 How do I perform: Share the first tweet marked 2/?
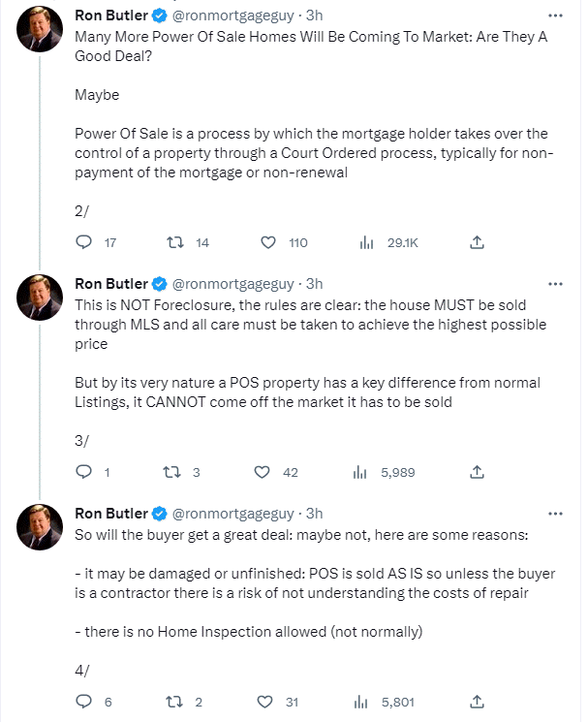pyautogui.click(x=477, y=243)
